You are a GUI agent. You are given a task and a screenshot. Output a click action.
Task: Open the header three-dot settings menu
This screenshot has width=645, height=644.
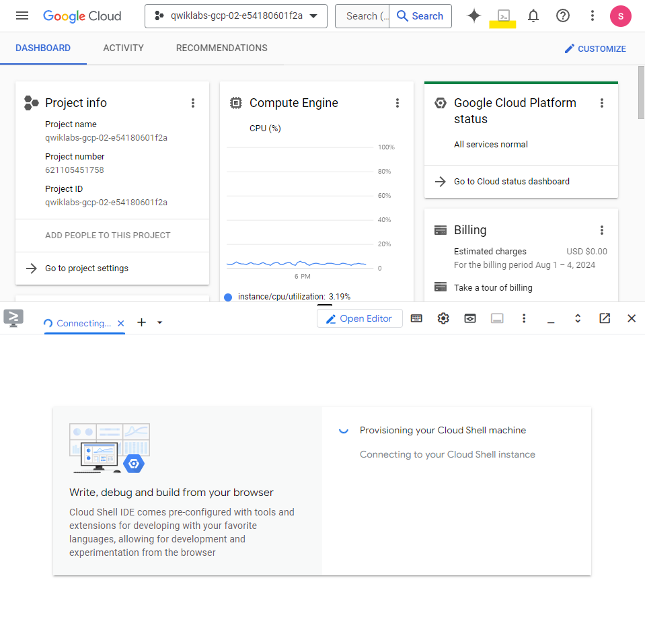click(x=593, y=16)
